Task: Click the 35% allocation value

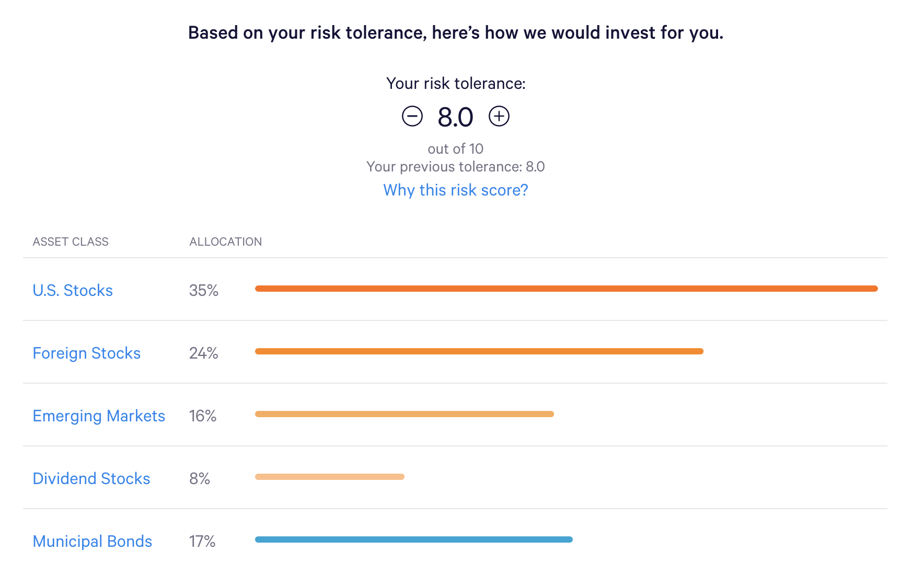Action: point(203,290)
